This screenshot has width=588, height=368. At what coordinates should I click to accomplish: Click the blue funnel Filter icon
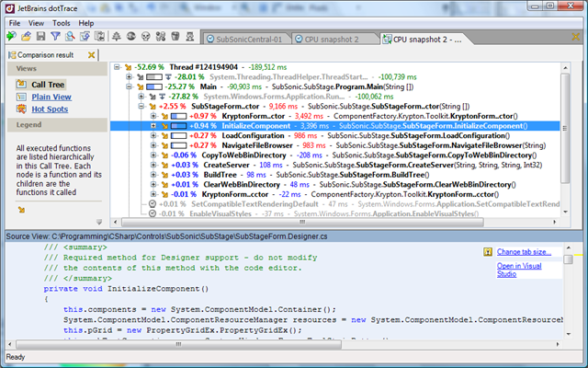point(55,37)
